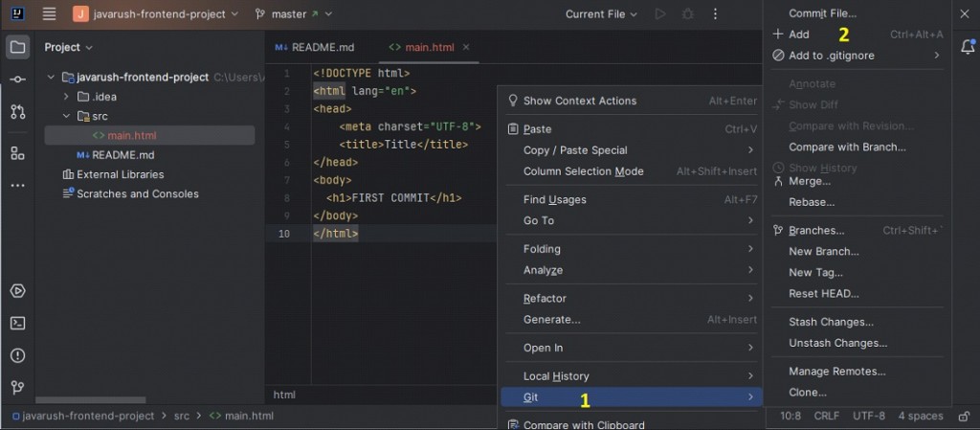Choose New Tag...
Viewport: 980px width, 430px height.
[857, 273]
